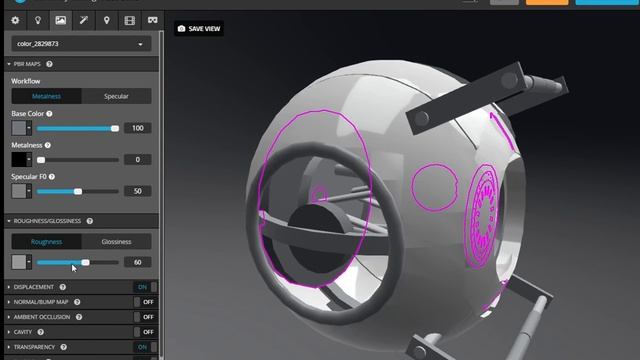
Task: Open Roughness texture dropdown arrow
Action: pos(29,262)
